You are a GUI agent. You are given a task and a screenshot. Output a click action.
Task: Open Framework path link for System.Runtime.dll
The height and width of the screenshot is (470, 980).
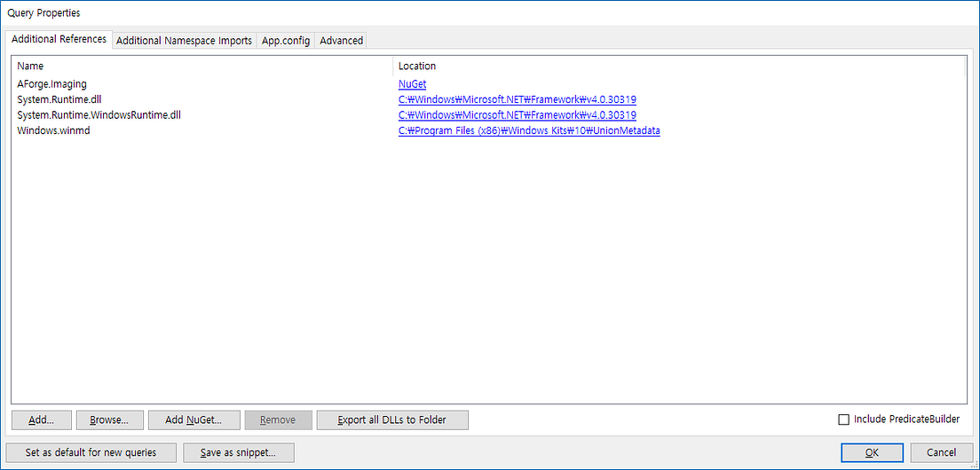(518, 99)
